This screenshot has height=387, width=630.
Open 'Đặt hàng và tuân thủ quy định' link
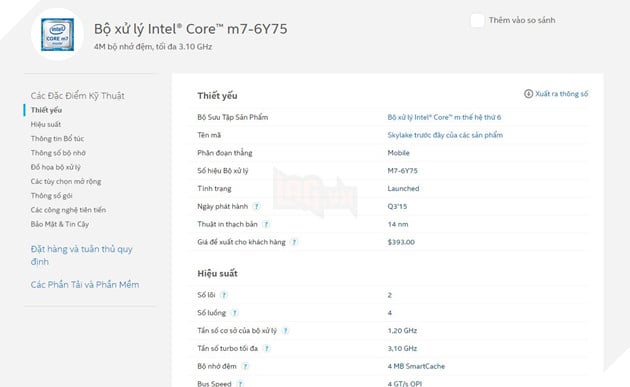(x=82, y=255)
